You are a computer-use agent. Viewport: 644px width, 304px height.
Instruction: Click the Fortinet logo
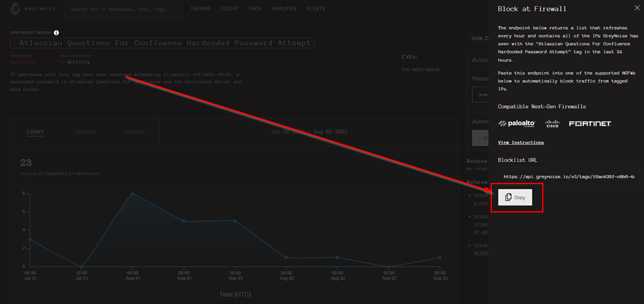[x=590, y=124]
